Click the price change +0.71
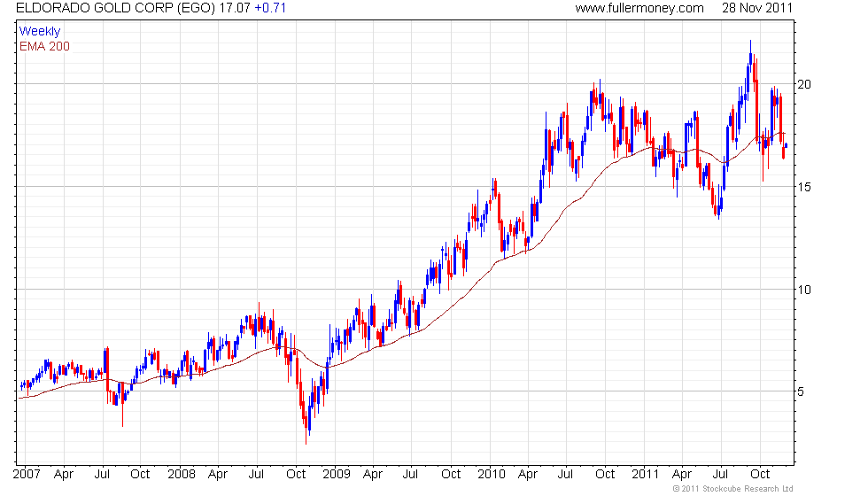 click(x=270, y=8)
